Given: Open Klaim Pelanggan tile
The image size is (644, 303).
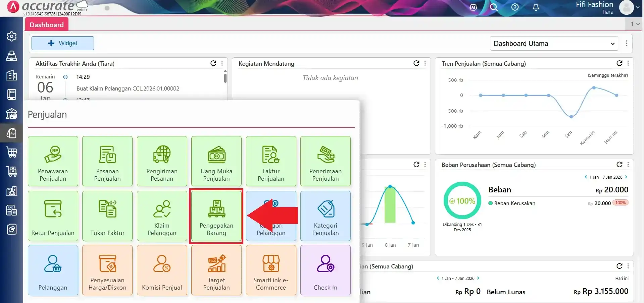Looking at the screenshot, I should tap(162, 216).
